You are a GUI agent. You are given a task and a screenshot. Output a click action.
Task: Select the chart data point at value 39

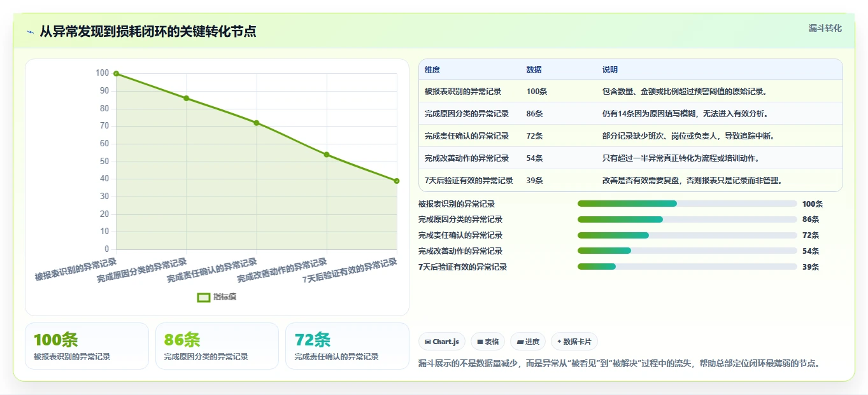tap(397, 181)
